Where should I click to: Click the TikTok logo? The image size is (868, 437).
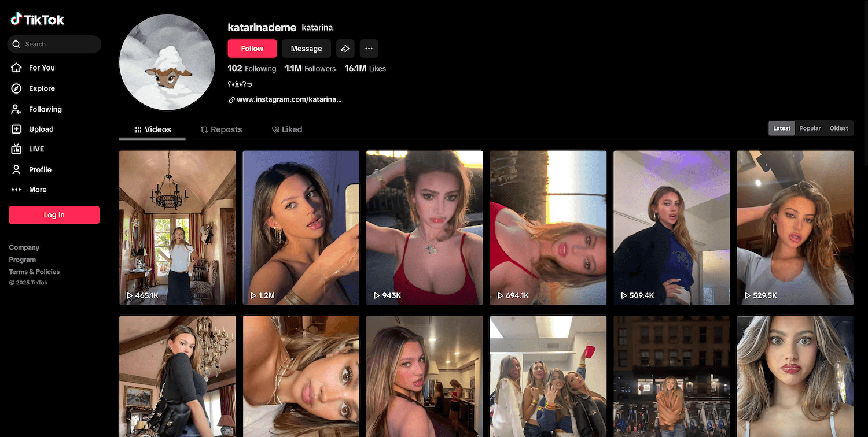pos(37,20)
